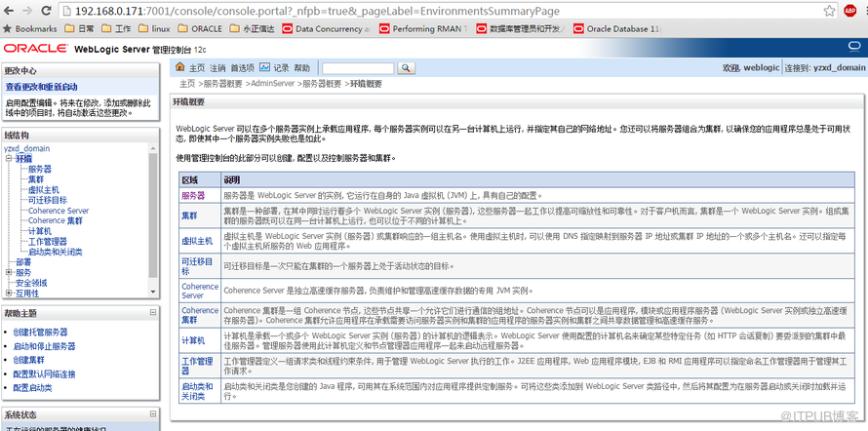This screenshot has width=868, height=431.
Task: Click the top-right Oracle banner round icon
Action: click(853, 47)
